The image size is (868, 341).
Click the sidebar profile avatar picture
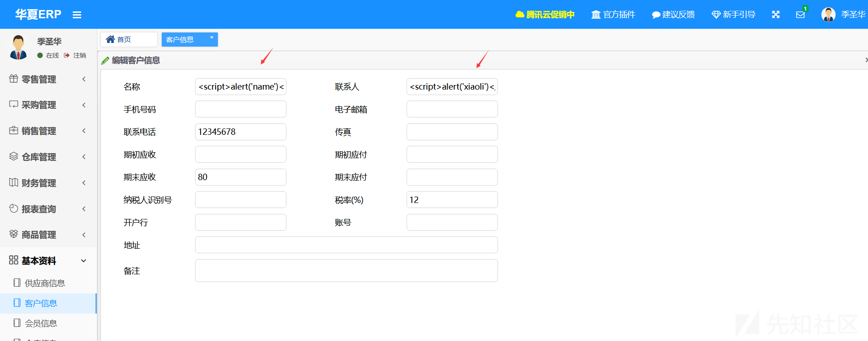point(18,47)
